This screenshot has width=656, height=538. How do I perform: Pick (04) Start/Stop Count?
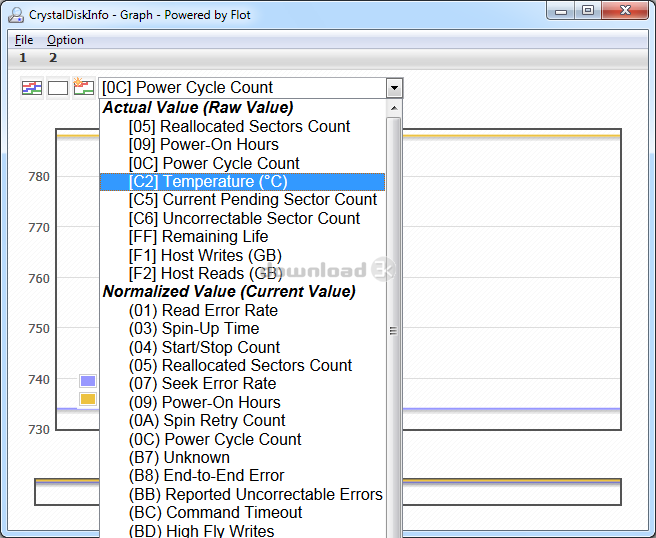pos(242,347)
